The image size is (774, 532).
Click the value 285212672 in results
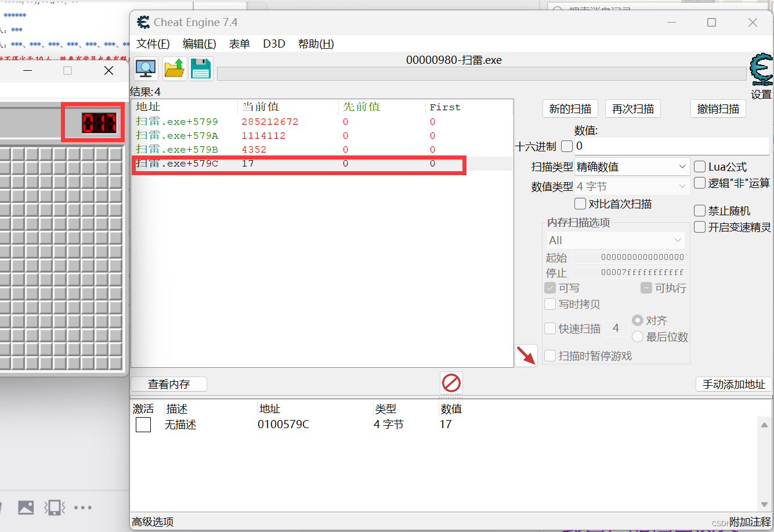(x=270, y=122)
